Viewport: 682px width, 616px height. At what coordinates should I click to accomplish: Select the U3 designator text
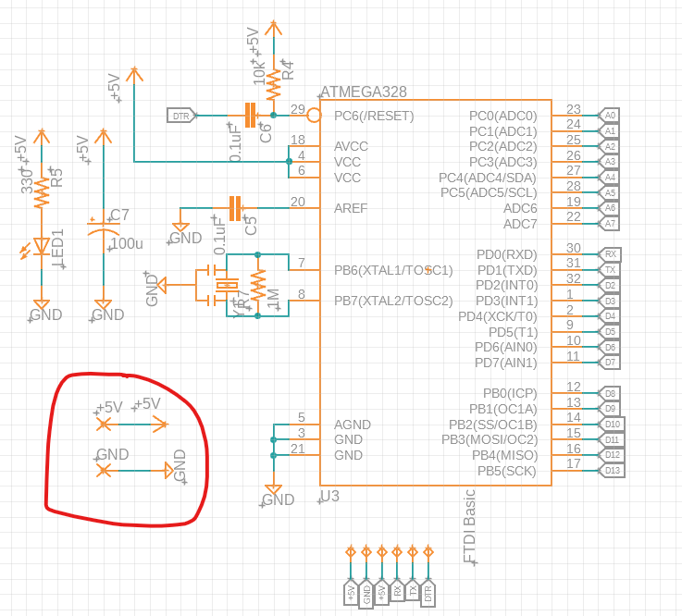coord(329,497)
